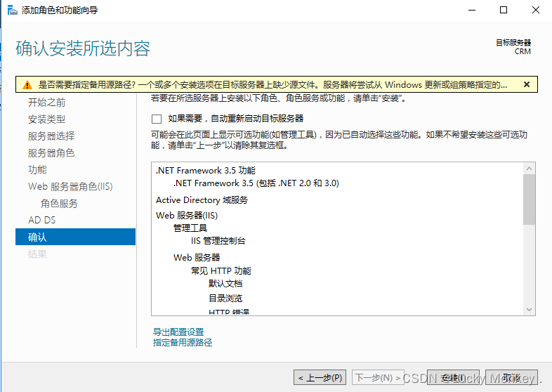Select 'Active Directory 域服务' in the list

[x=202, y=200]
